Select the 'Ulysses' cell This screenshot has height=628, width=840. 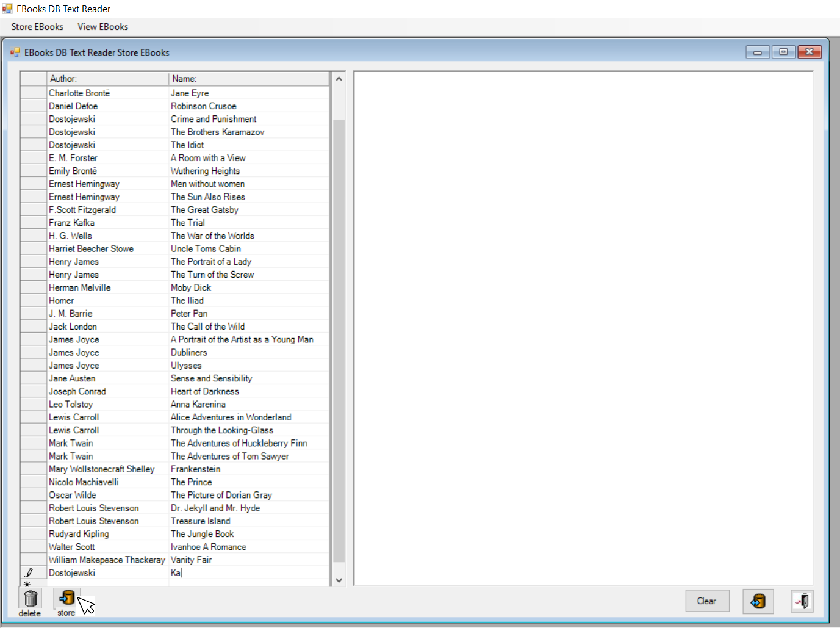point(249,366)
